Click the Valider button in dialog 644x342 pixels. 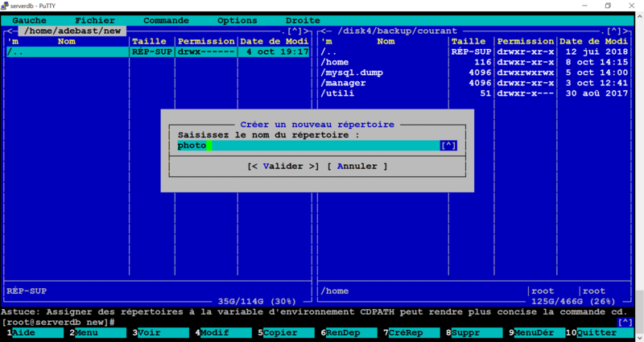(283, 167)
